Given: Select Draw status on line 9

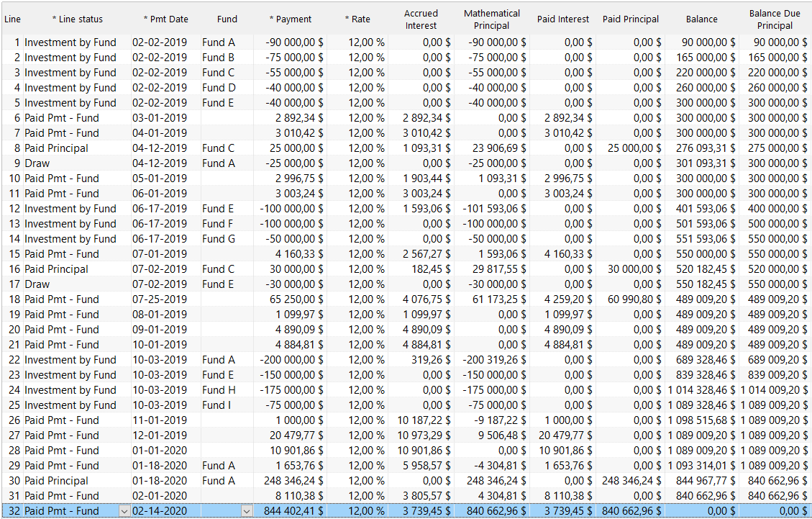Looking at the screenshot, I should click(37, 163).
